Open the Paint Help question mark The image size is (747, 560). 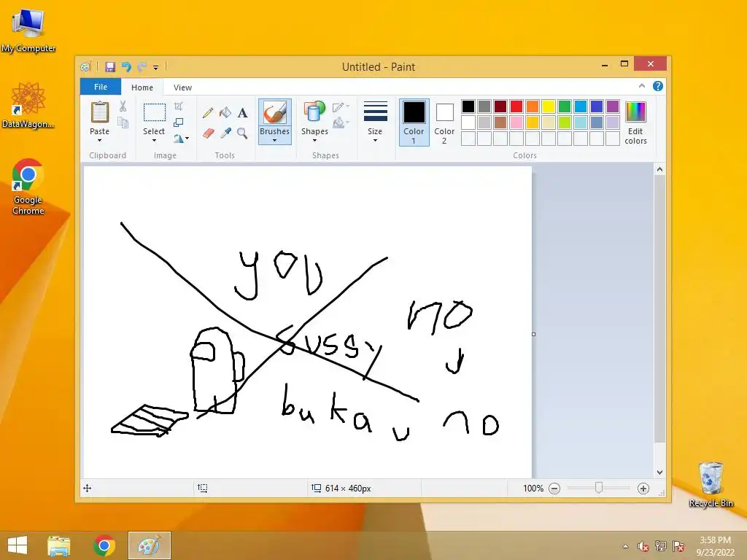658,86
